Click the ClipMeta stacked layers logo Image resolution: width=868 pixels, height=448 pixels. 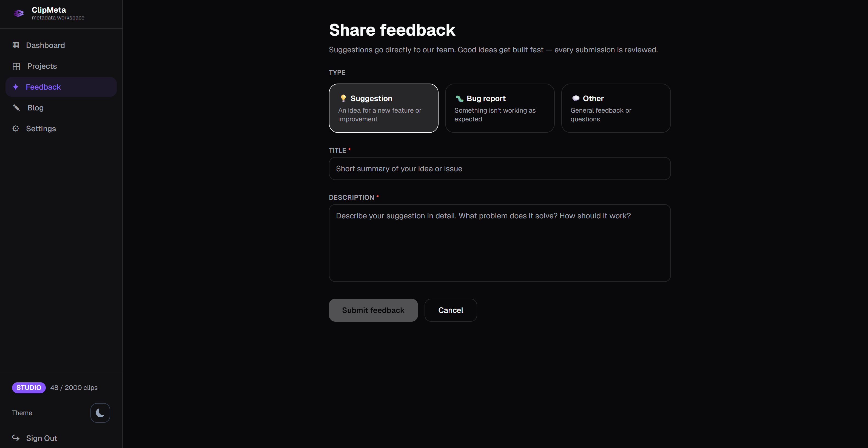pyautogui.click(x=19, y=13)
